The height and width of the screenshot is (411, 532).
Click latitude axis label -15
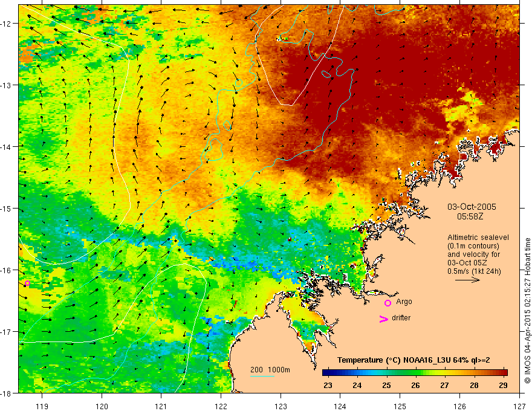click(x=7, y=208)
